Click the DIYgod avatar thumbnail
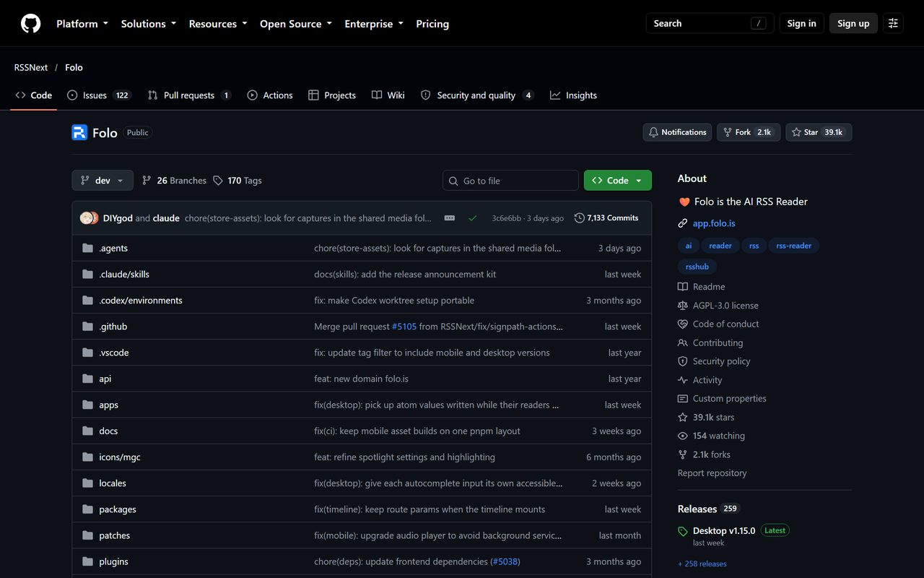Viewport: 924px width, 578px height. [x=86, y=218]
